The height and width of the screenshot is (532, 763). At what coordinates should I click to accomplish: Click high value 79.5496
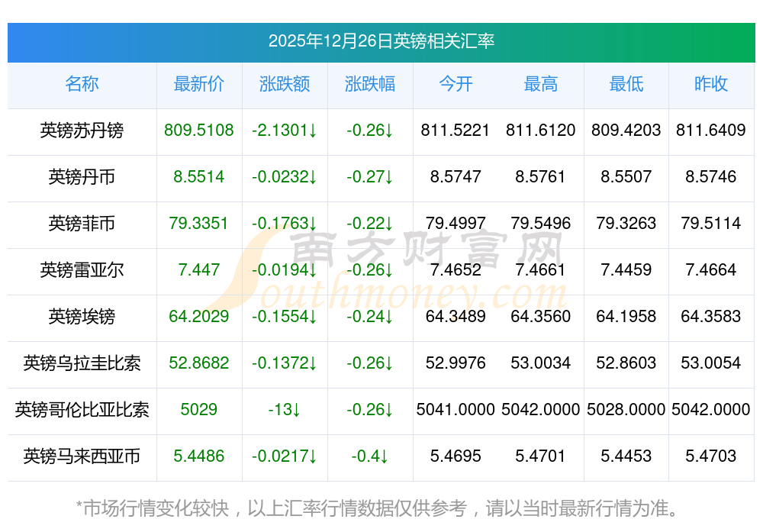pyautogui.click(x=541, y=223)
